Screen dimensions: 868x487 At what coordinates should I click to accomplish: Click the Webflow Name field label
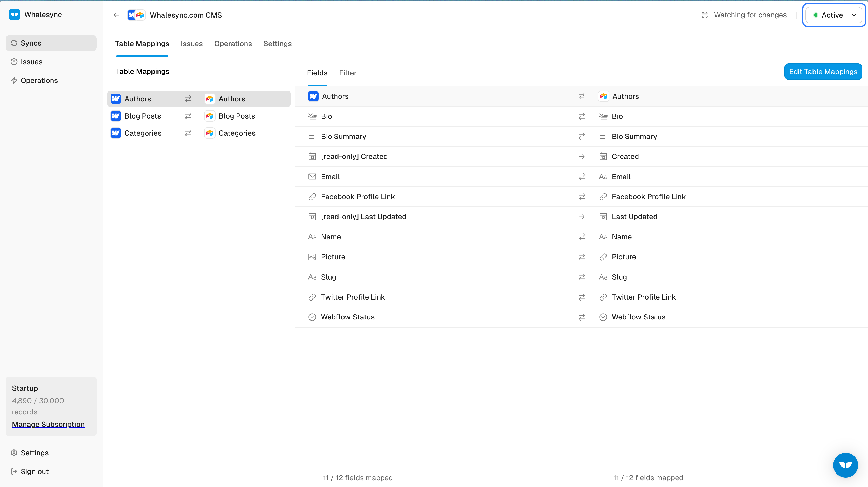tap(331, 237)
